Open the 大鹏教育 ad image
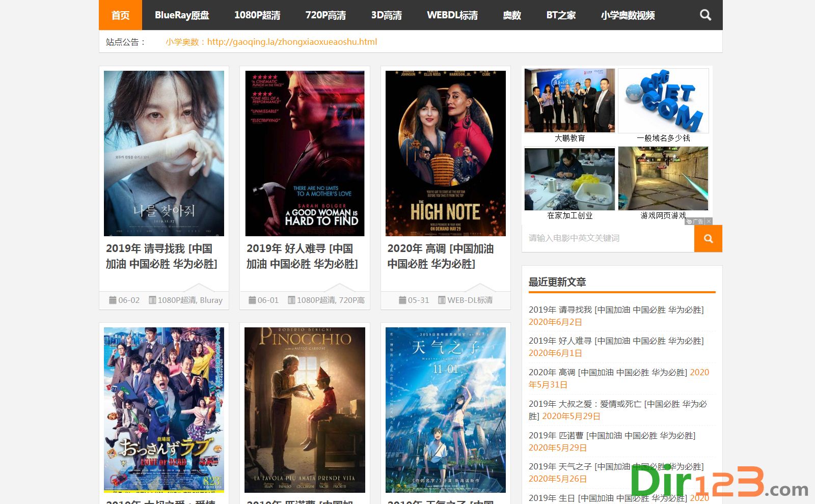This screenshot has height=504, width=815. click(x=569, y=101)
